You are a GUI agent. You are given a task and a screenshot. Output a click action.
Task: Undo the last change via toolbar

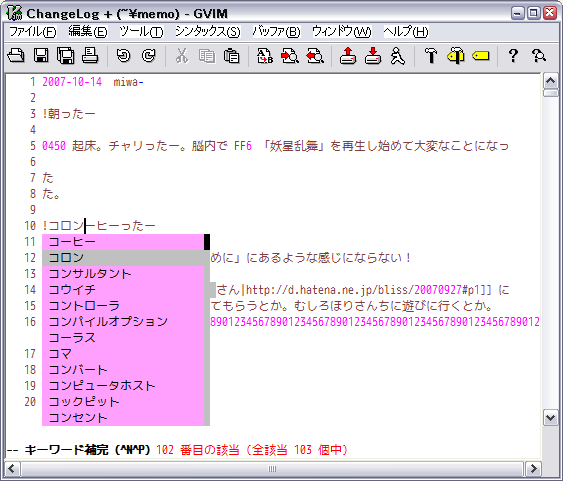[x=124, y=56]
